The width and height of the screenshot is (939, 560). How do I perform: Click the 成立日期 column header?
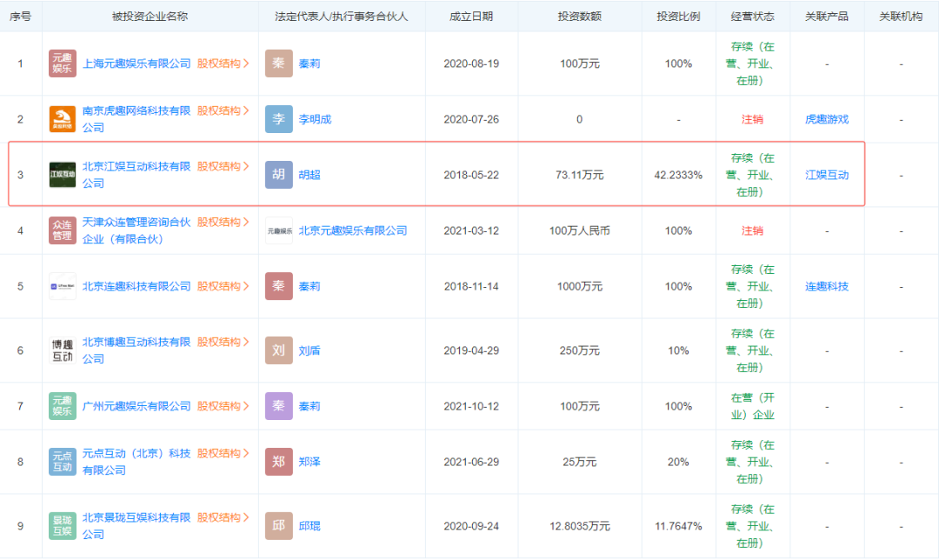click(470, 16)
